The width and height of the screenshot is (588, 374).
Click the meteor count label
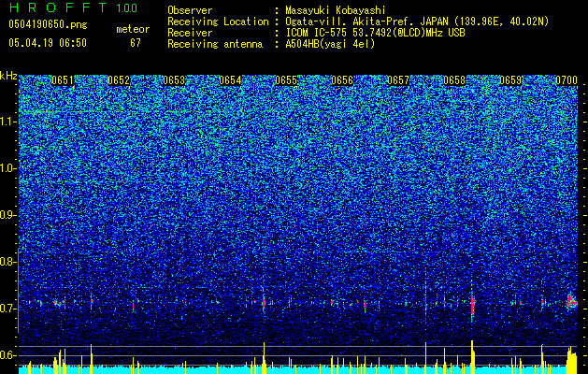coord(133,29)
